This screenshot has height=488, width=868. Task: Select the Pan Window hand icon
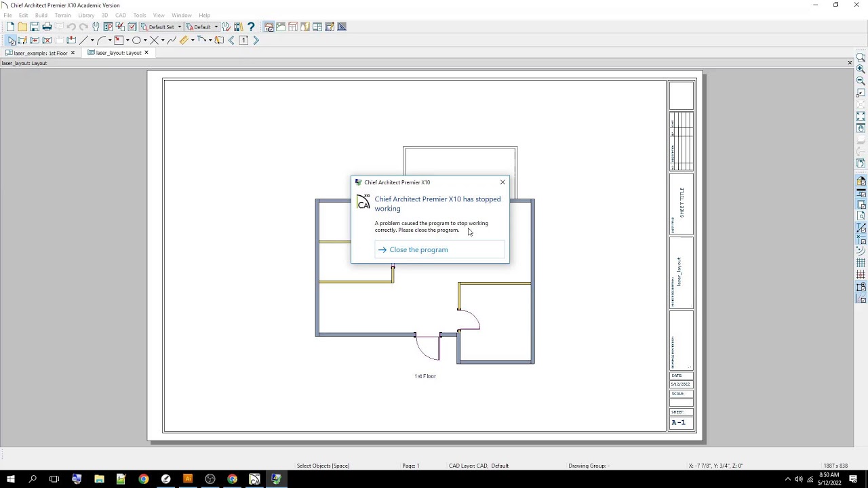pyautogui.click(x=861, y=128)
